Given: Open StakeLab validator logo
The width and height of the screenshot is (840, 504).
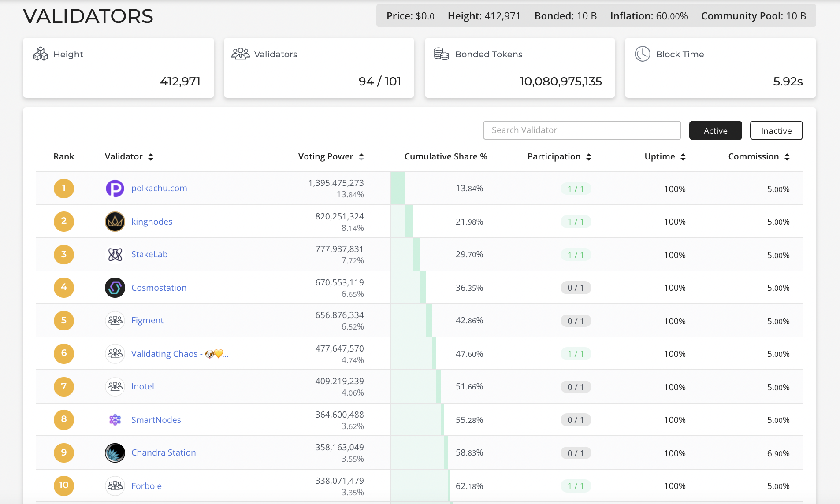Looking at the screenshot, I should tap(115, 255).
